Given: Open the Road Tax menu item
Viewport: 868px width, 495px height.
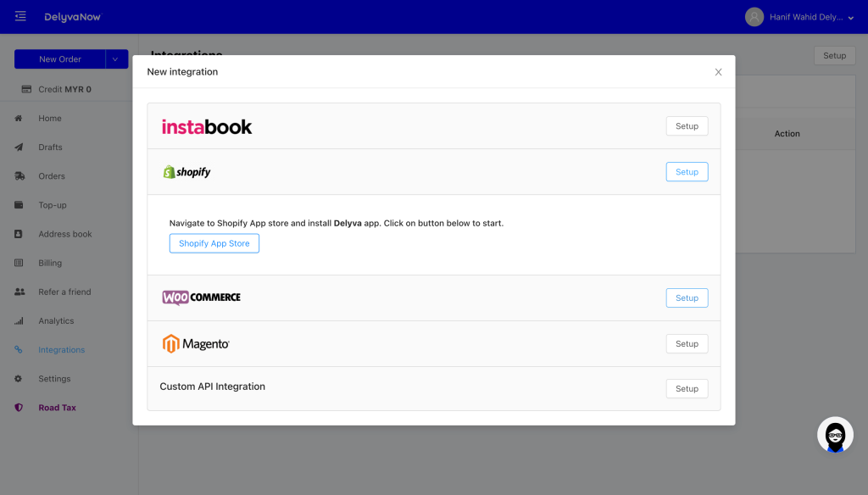Looking at the screenshot, I should [57, 408].
